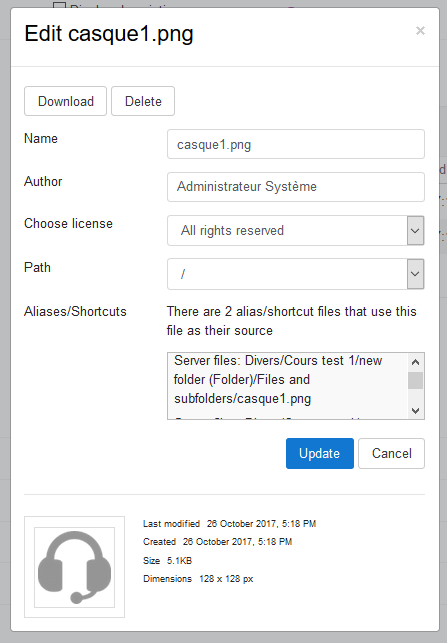Save changes with the Update button

(319, 453)
